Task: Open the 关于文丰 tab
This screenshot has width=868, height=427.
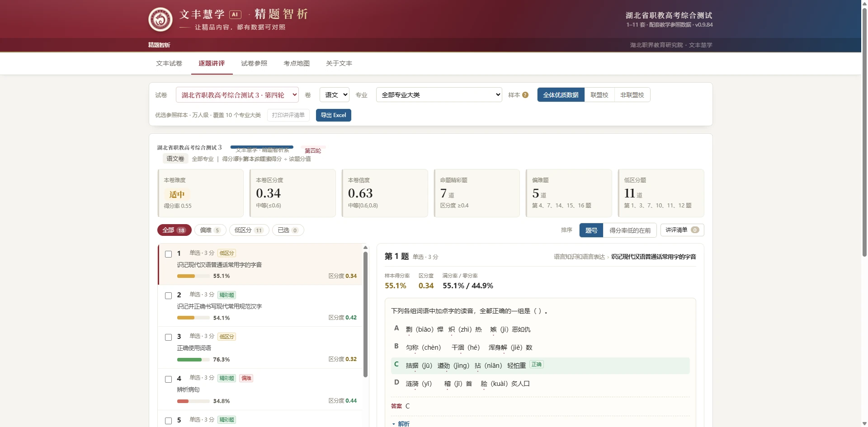Action: (339, 63)
